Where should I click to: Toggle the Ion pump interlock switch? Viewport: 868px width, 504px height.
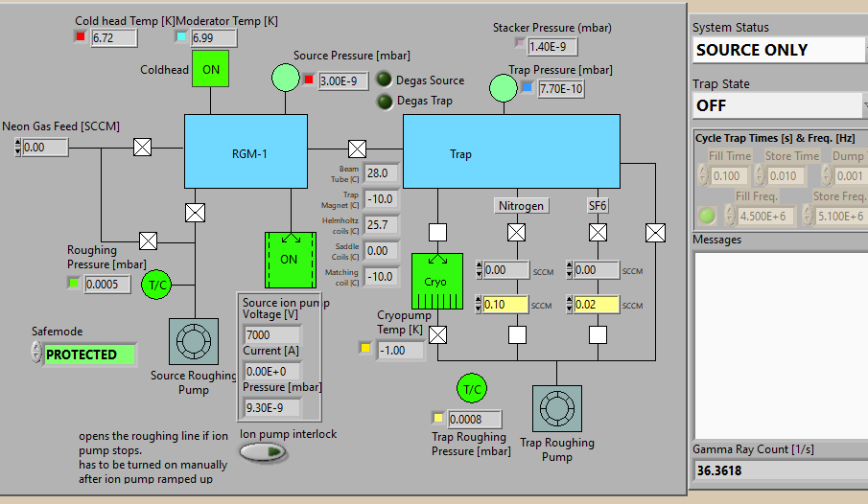point(264,452)
